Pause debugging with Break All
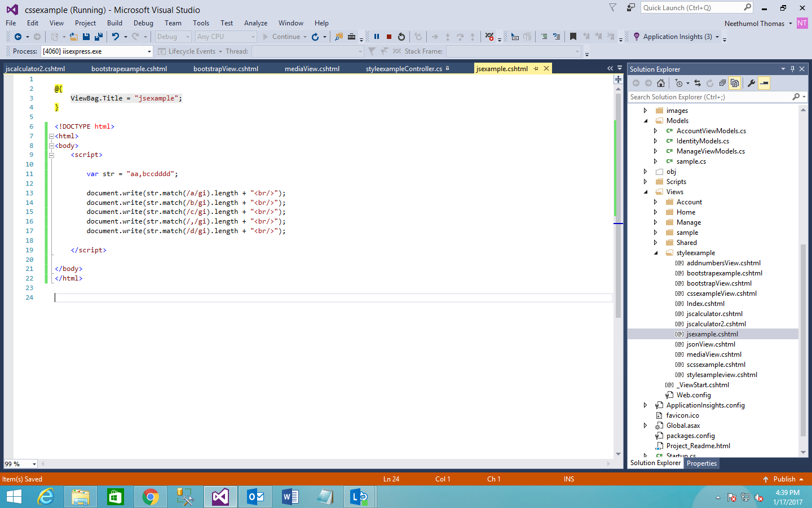The height and width of the screenshot is (508, 812). click(377, 37)
